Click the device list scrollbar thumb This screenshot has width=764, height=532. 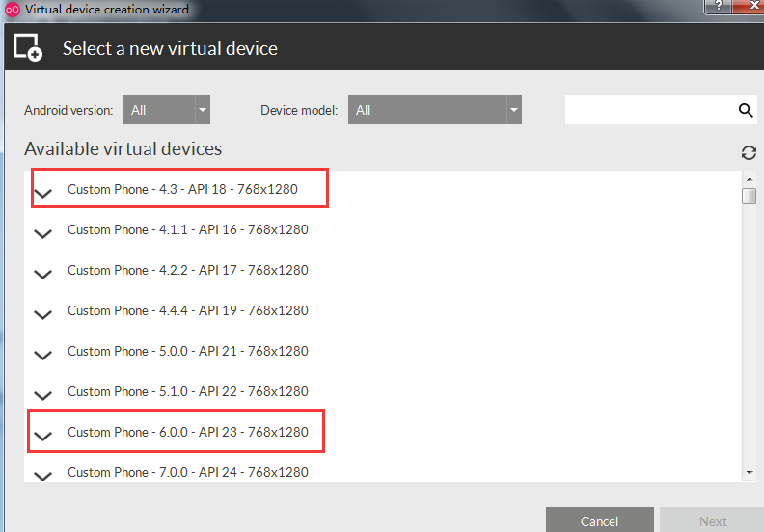coord(750,197)
